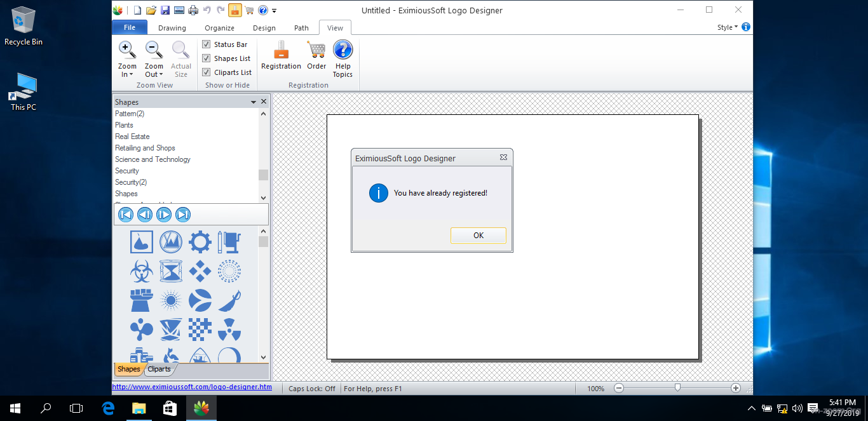Open Microsoft Edge from the taskbar

pyautogui.click(x=108, y=408)
